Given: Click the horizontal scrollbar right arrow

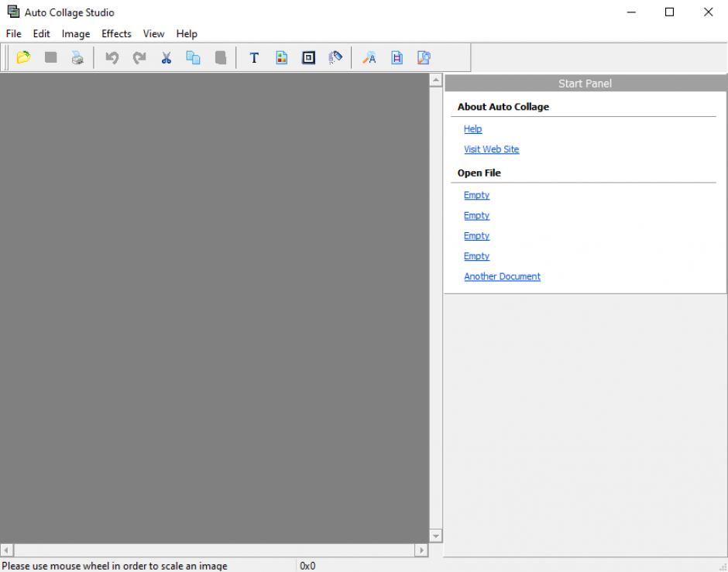Looking at the screenshot, I should click(421, 550).
